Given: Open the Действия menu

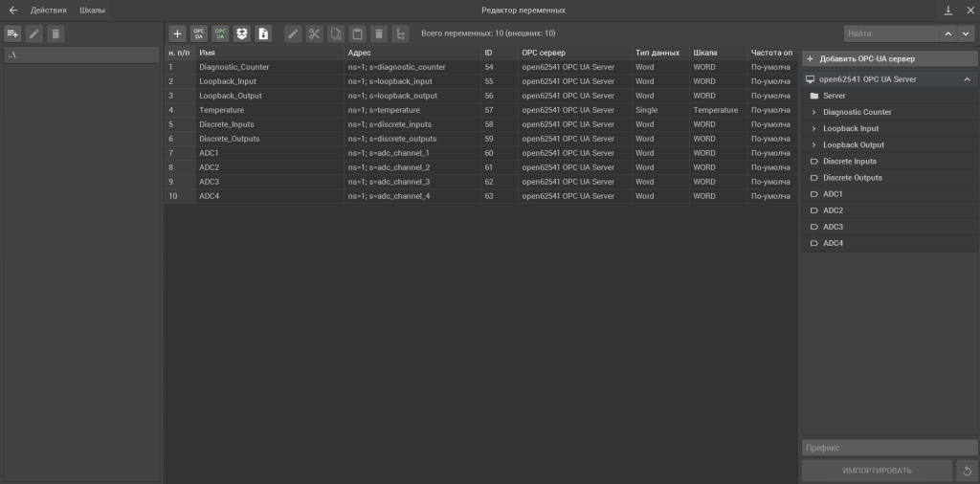Looking at the screenshot, I should [48, 10].
